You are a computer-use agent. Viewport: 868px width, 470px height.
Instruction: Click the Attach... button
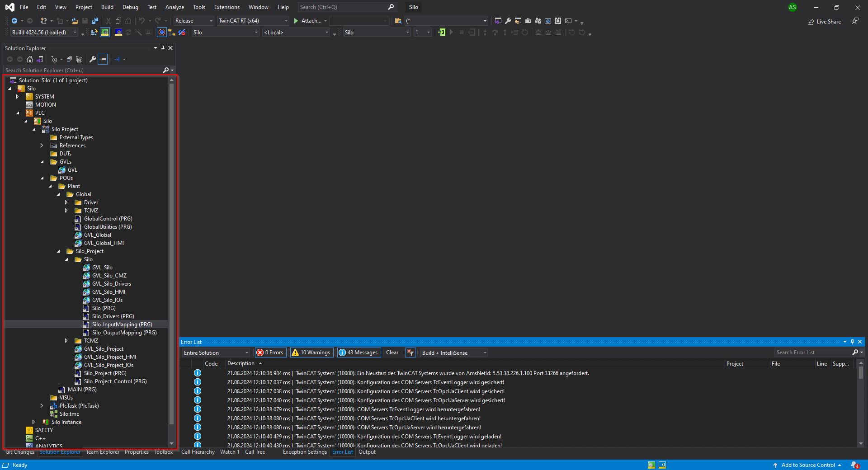click(311, 21)
